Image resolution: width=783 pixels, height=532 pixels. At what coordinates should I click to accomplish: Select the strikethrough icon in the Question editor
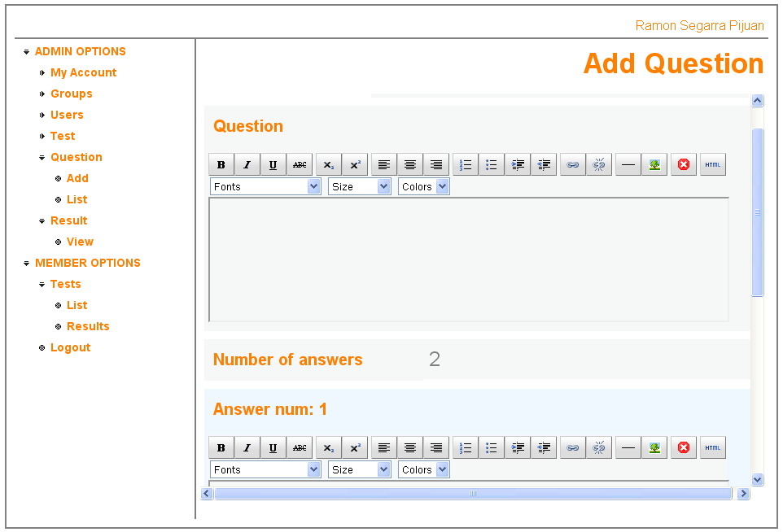point(299,164)
